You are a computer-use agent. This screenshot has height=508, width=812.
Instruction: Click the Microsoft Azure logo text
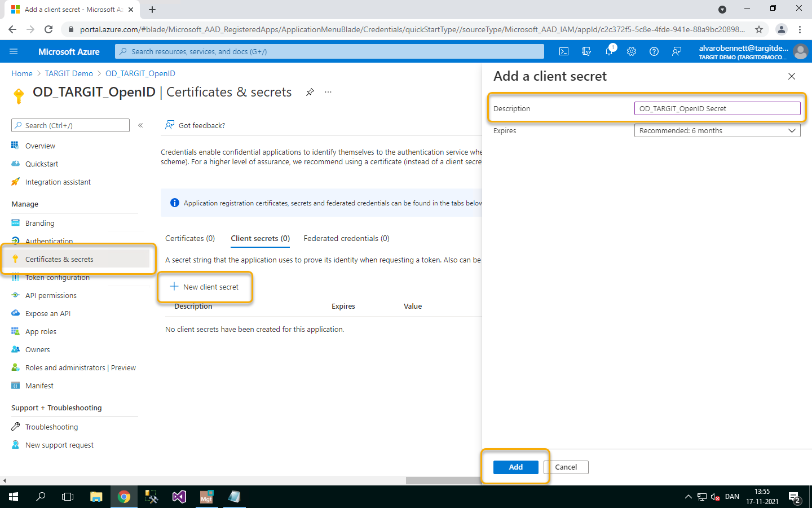point(69,51)
